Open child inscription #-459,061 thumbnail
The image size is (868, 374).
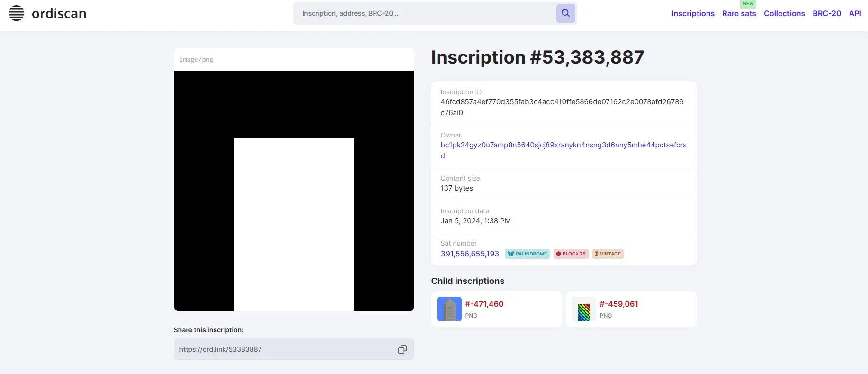pos(583,309)
